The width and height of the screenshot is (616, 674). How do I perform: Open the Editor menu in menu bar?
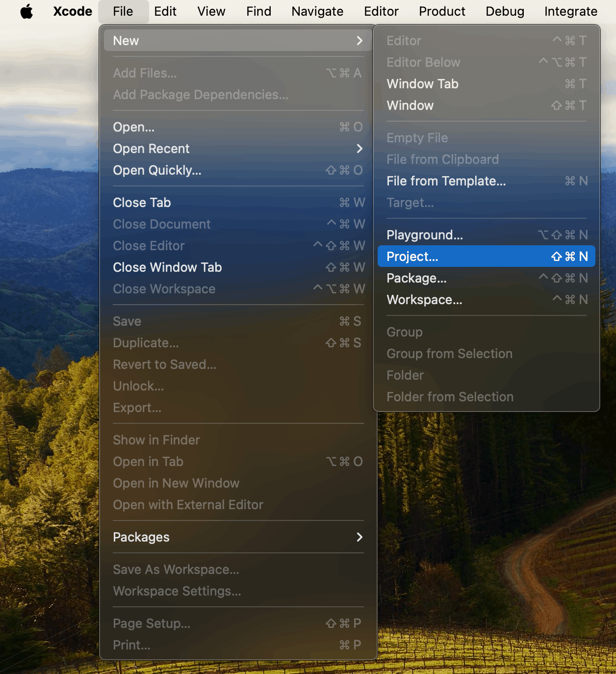pyautogui.click(x=381, y=11)
